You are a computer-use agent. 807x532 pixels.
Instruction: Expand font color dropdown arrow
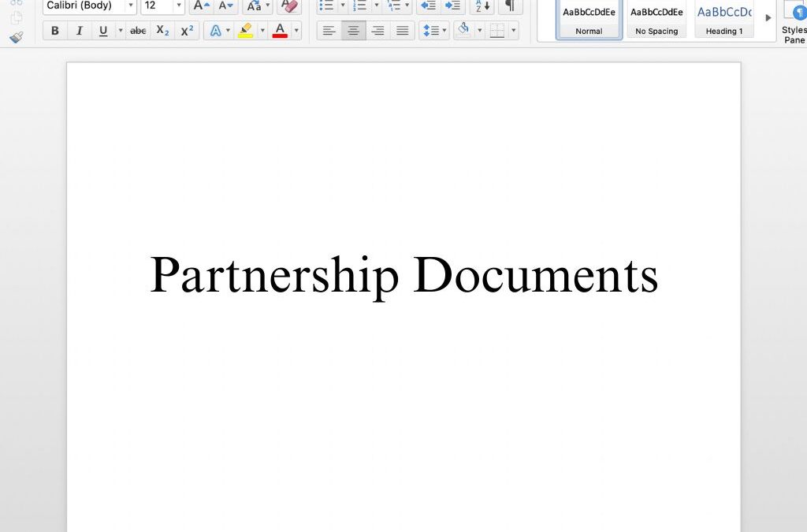tap(296, 31)
